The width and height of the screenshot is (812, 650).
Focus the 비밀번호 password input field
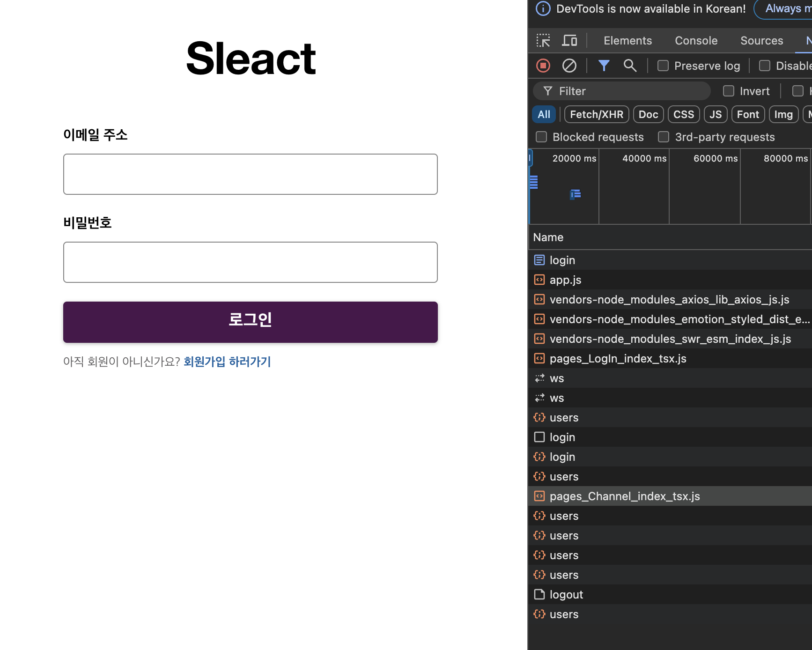[x=251, y=262]
